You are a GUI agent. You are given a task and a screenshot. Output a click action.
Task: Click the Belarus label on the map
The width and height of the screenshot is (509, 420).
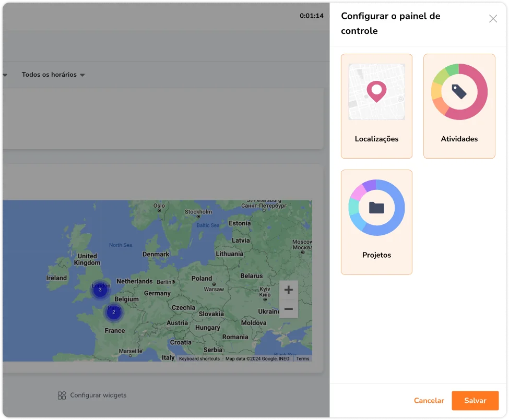coord(252,275)
